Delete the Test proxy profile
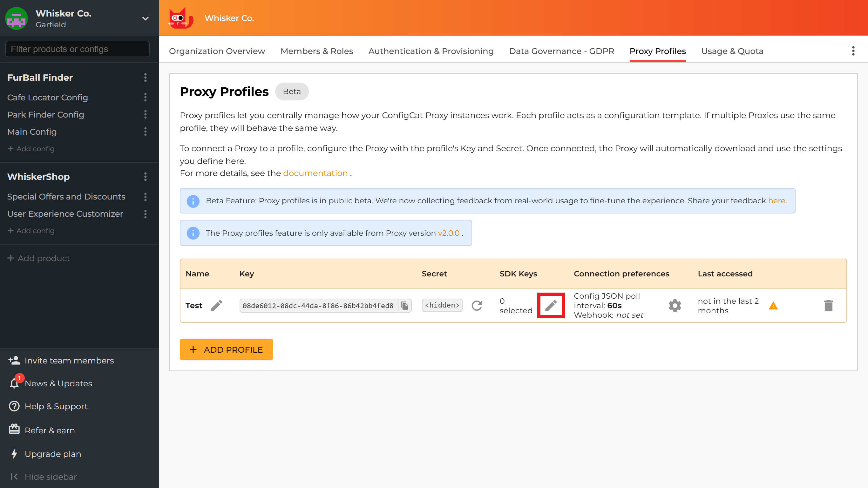Image resolution: width=868 pixels, height=488 pixels. point(829,305)
